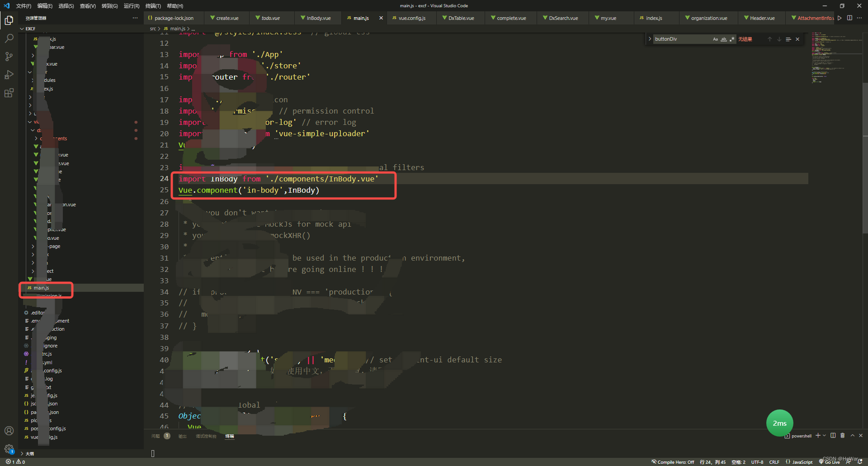Change end of line sequence CRLF
Image resolution: width=868 pixels, height=466 pixels.
click(x=774, y=462)
